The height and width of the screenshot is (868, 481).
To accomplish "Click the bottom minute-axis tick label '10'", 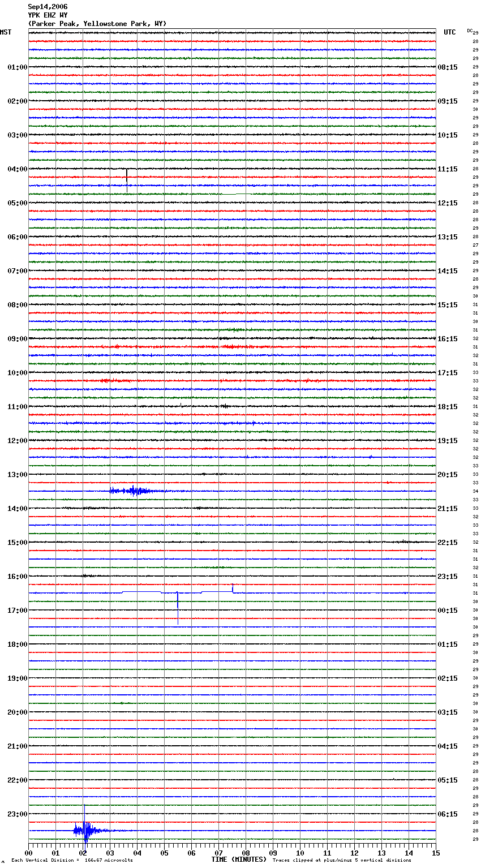I will coord(300,853).
